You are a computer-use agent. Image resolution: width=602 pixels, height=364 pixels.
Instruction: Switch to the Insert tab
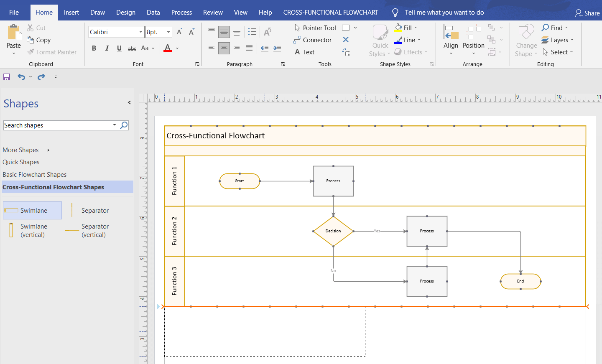(71, 12)
